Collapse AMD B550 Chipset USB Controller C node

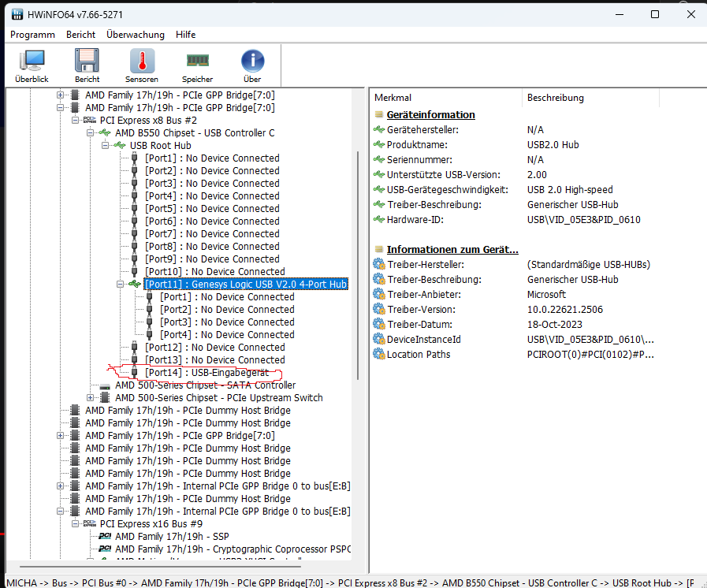pyautogui.click(x=90, y=133)
